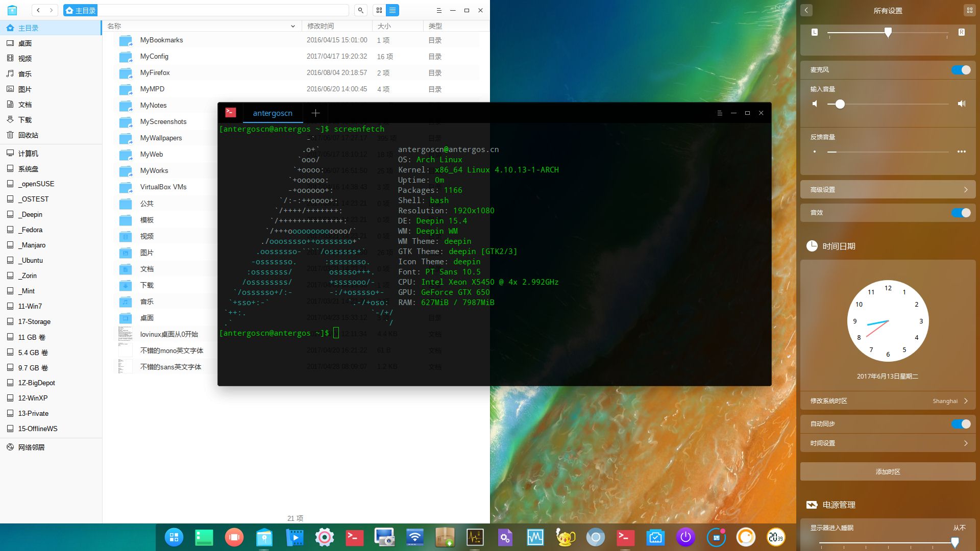This screenshot has height=551, width=980.
Task: Open the 时间设置 time settings row
Action: pyautogui.click(x=888, y=443)
